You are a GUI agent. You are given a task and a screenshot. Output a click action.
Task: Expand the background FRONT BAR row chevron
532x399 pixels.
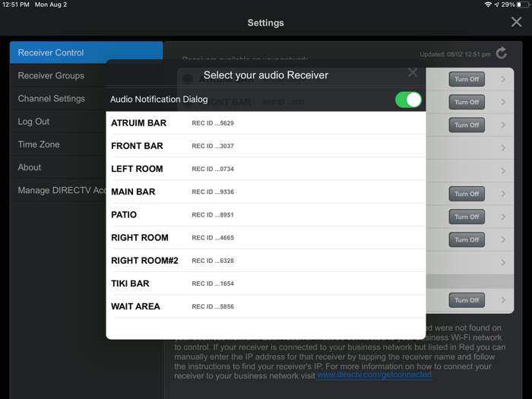click(503, 102)
